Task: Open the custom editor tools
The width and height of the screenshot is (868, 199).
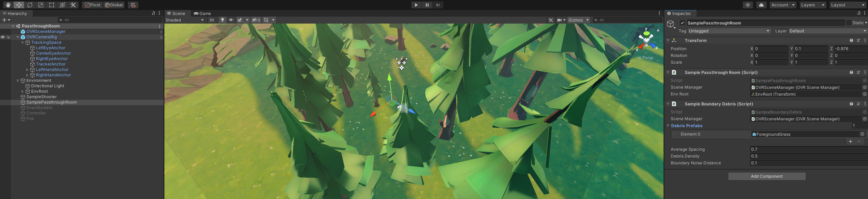Action: pyautogui.click(x=73, y=5)
